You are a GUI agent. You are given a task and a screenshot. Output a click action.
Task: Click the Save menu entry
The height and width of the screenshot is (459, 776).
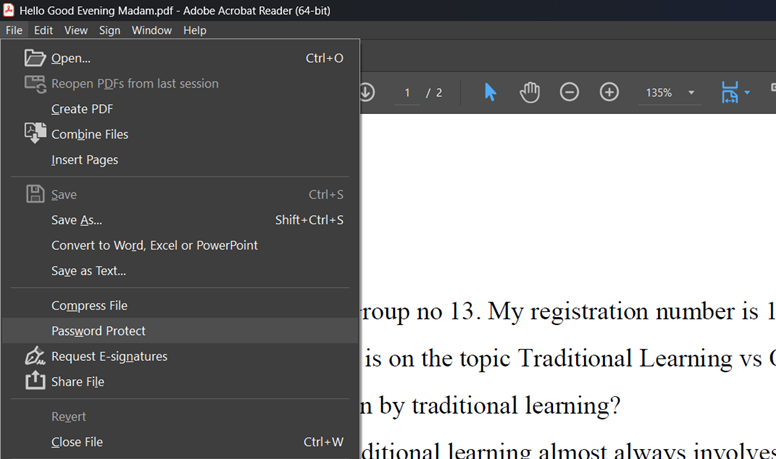tap(180, 195)
